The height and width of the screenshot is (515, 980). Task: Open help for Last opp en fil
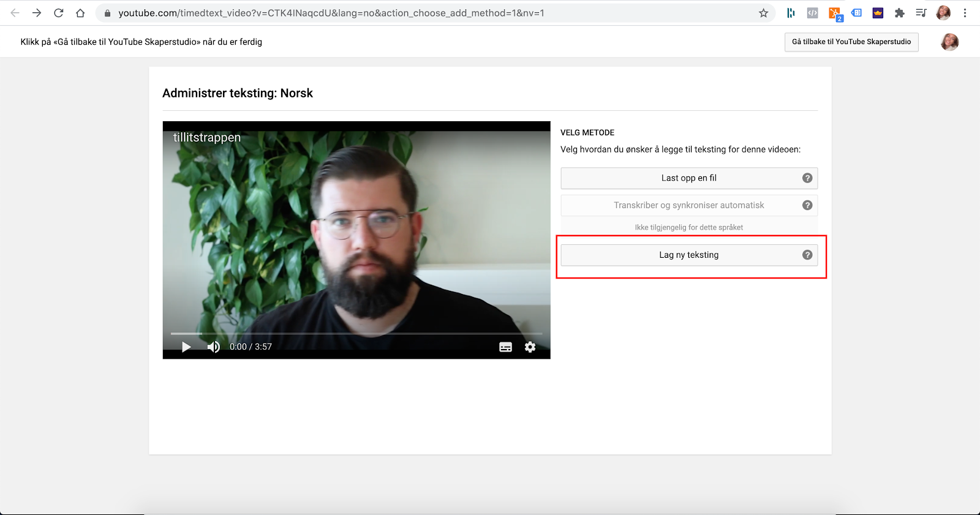[x=807, y=178]
